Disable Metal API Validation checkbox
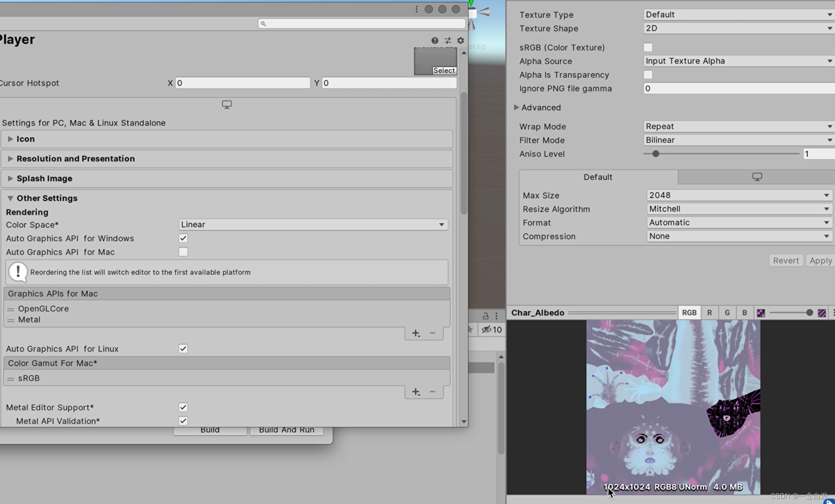This screenshot has width=835, height=504. point(183,421)
